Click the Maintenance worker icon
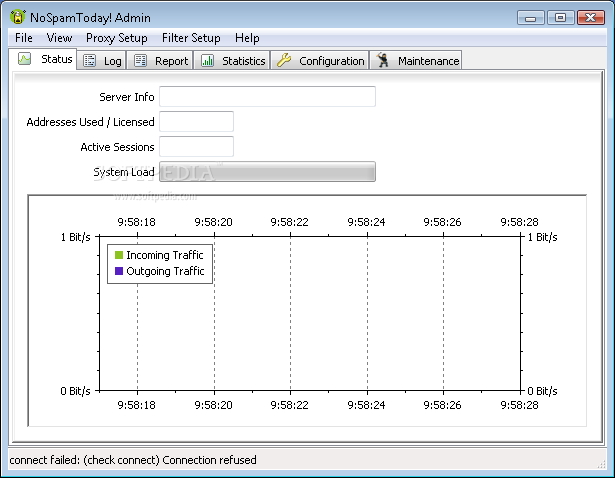The image size is (615, 478). [x=382, y=60]
